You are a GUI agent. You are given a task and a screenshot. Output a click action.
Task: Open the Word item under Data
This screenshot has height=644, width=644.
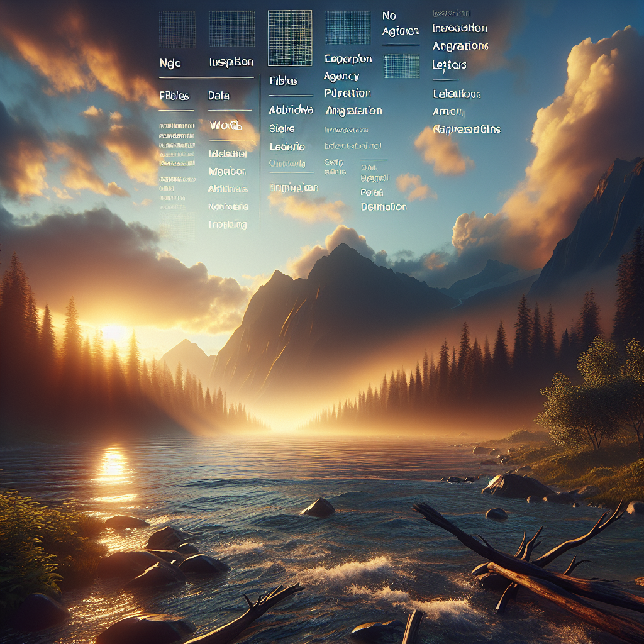pos(225,126)
